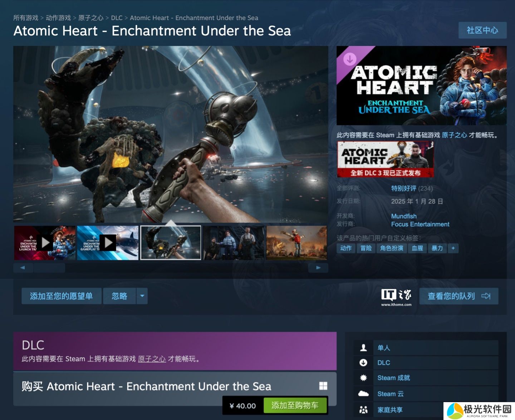The image size is (515, 420).
Task: Click the DLC download arrow icon
Action: (363, 362)
